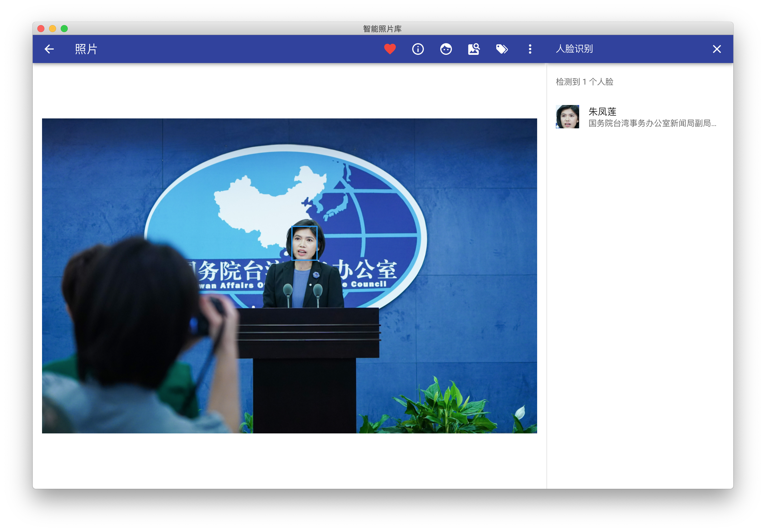Viewport: 766px width, 532px height.
Task: Click the picture-with-person toolbar icon
Action: click(474, 49)
